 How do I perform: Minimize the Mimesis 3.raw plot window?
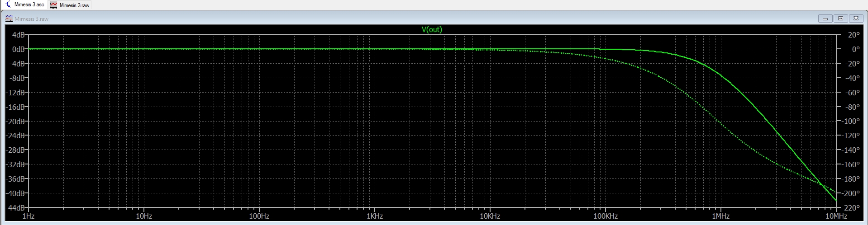coord(825,19)
